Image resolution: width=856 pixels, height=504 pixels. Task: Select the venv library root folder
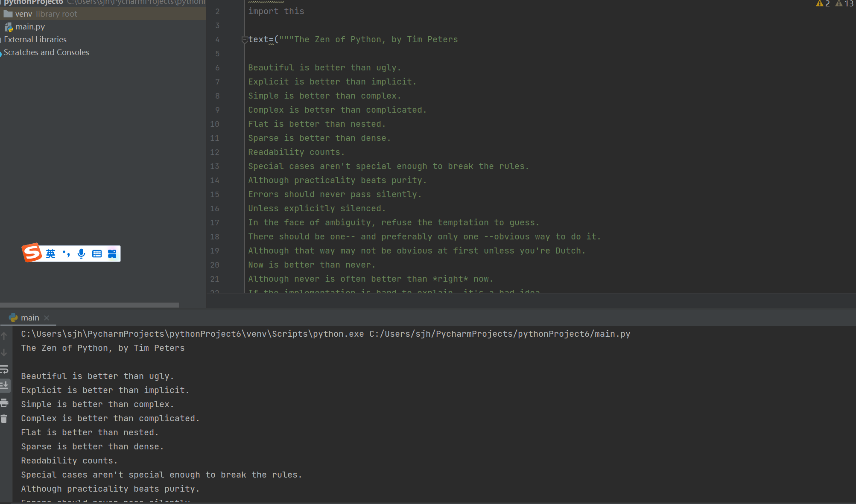pyautogui.click(x=23, y=14)
